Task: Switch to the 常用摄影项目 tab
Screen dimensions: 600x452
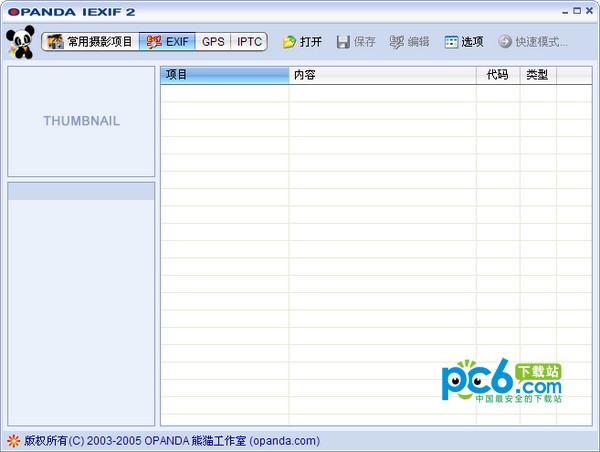Action: [90, 41]
